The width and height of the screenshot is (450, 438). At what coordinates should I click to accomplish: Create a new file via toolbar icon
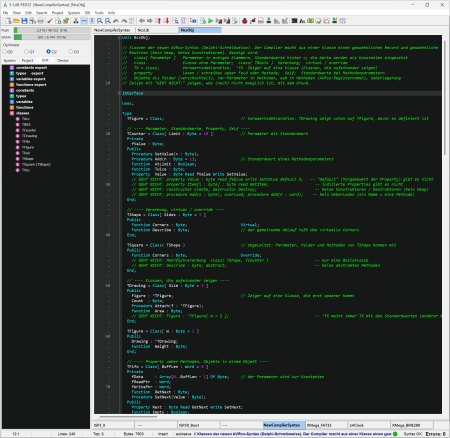[8, 21]
